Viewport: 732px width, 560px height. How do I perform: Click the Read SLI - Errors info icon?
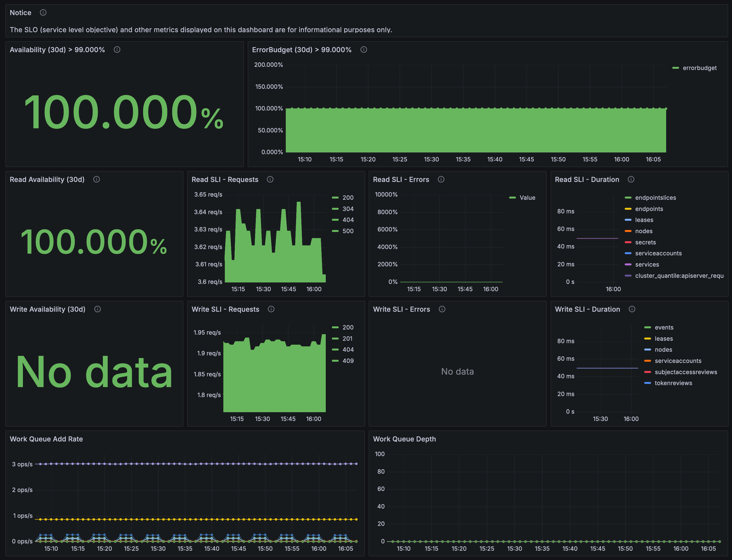(441, 179)
